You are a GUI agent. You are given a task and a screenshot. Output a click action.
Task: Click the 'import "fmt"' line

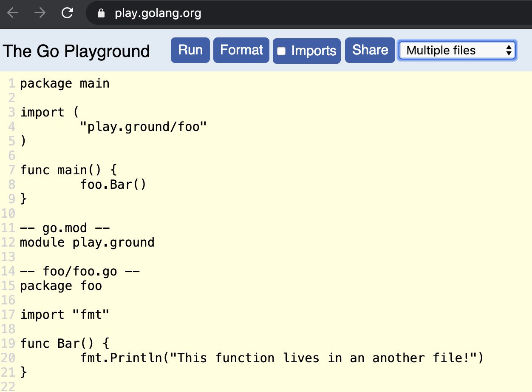[x=65, y=315]
